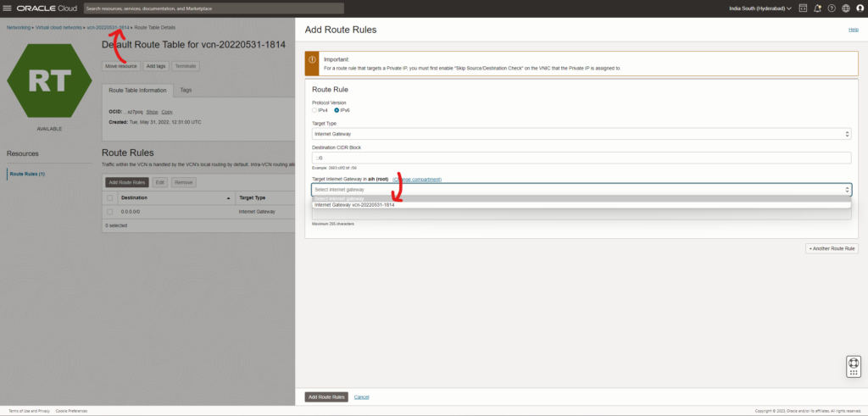
Task: Switch to the Tags tab
Action: click(x=186, y=90)
